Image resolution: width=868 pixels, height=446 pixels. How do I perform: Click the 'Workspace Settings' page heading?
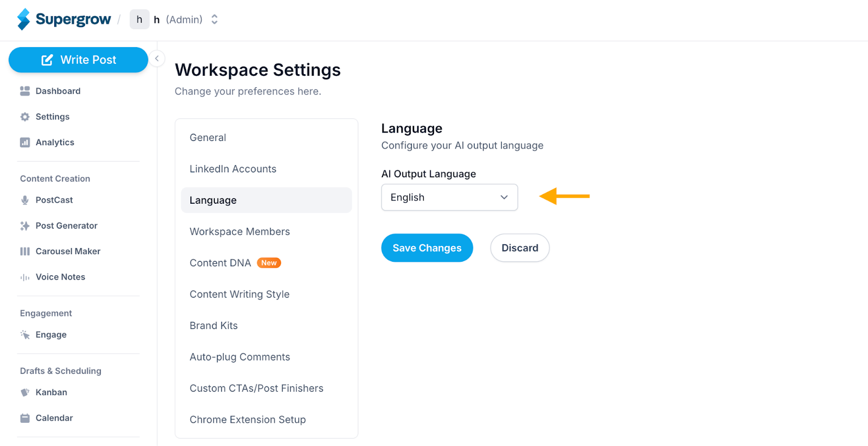(x=258, y=70)
